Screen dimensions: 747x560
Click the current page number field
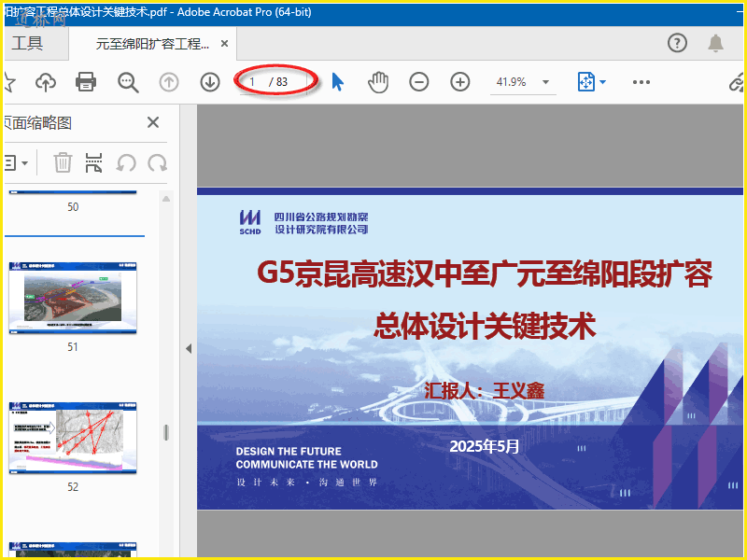pyautogui.click(x=252, y=82)
